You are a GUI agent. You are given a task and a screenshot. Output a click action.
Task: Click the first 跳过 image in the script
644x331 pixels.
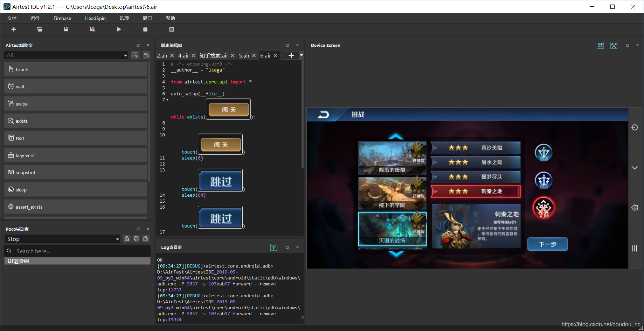coord(221,181)
